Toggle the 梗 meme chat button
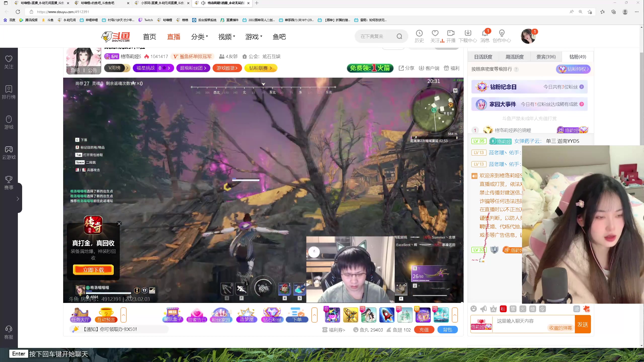 [533, 309]
